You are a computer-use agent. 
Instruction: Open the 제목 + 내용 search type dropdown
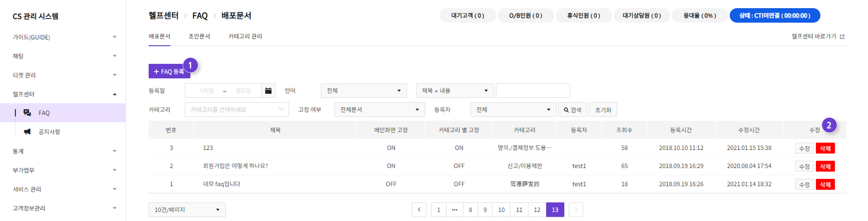pyautogui.click(x=455, y=91)
